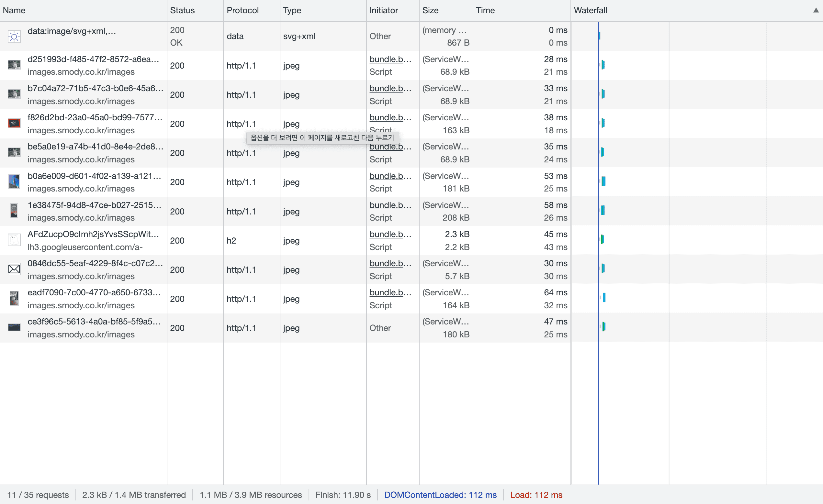This screenshot has height=504, width=823.
Task: Click the thumbnail for the googleusercontent AFdZucp row
Action: coord(14,240)
